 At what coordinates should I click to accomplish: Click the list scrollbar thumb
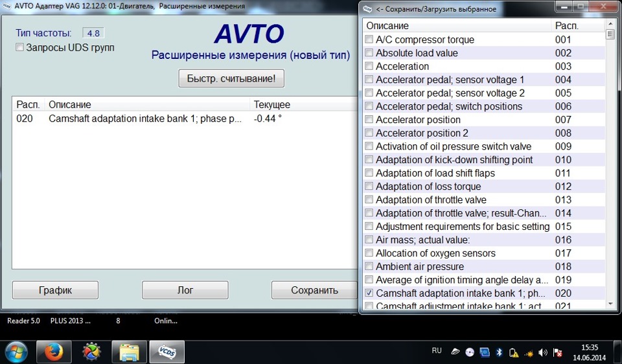point(610,34)
